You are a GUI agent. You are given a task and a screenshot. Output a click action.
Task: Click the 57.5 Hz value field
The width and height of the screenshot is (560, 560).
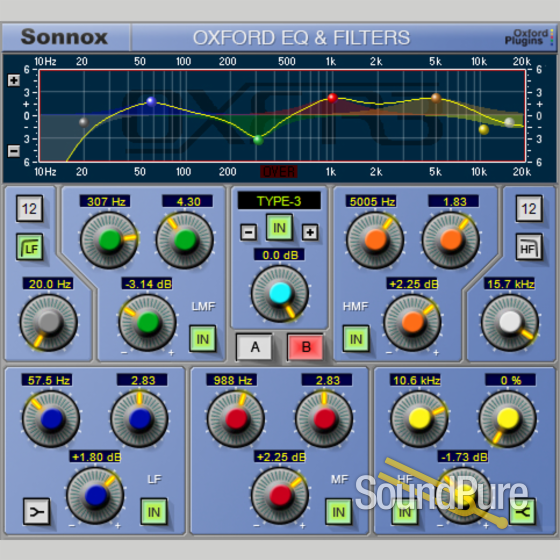coord(48,380)
